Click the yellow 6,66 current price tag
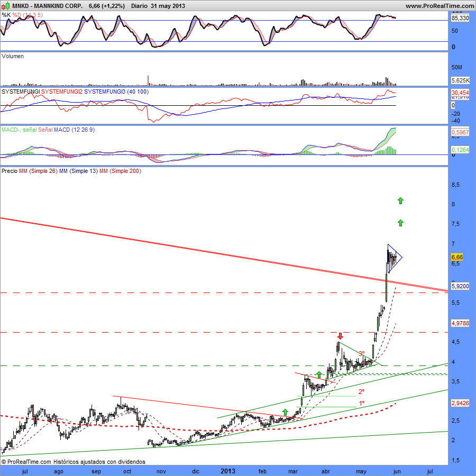The width and height of the screenshot is (476, 476). [x=457, y=257]
